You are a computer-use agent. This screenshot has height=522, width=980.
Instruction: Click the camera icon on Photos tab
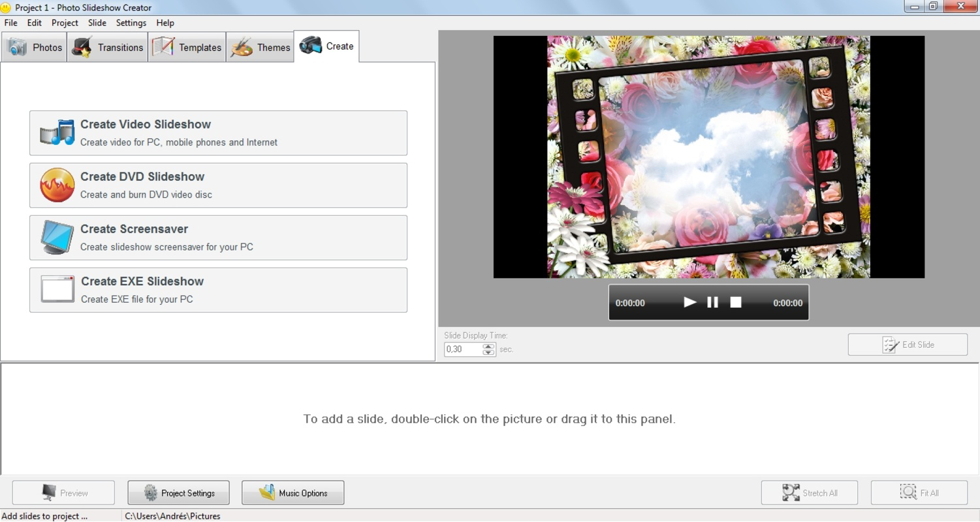pos(18,48)
